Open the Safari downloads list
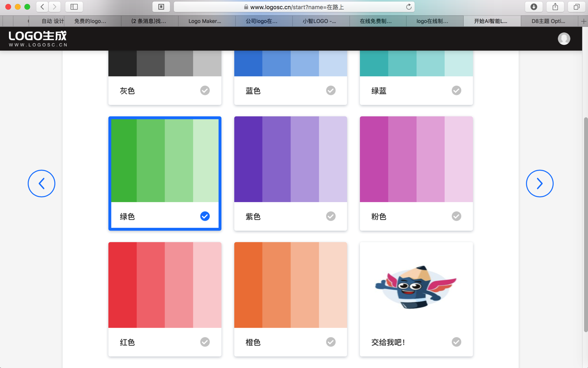This screenshot has width=588, height=368. 534,7
